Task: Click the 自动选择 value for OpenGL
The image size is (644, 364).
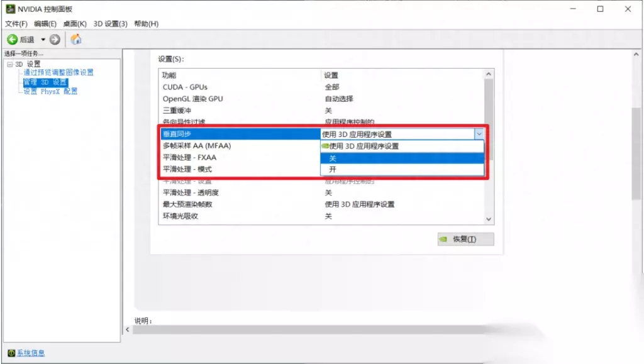Action: [339, 99]
